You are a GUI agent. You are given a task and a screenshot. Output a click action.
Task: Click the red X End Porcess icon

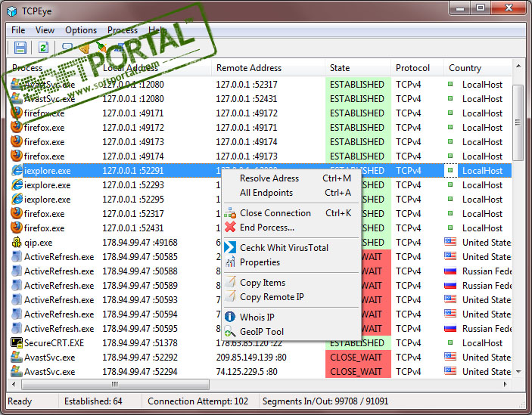[x=230, y=227]
